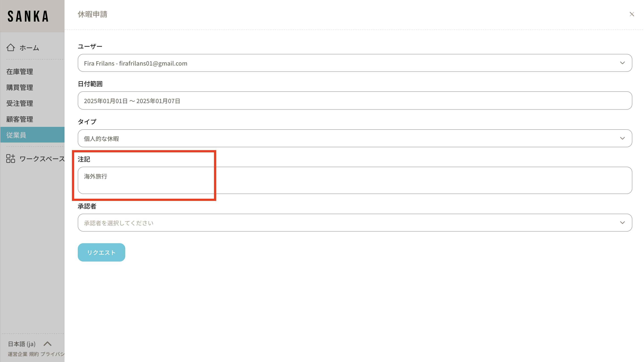Screen dimensions: 644x362
Task: Open the 運営企業 company link
Action: (17, 354)
